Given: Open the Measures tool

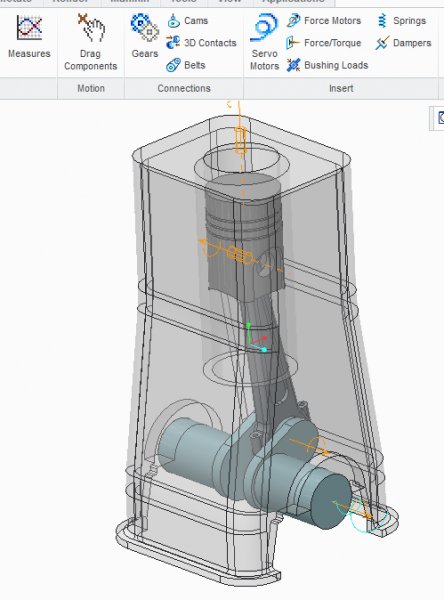Looking at the screenshot, I should point(29,36).
